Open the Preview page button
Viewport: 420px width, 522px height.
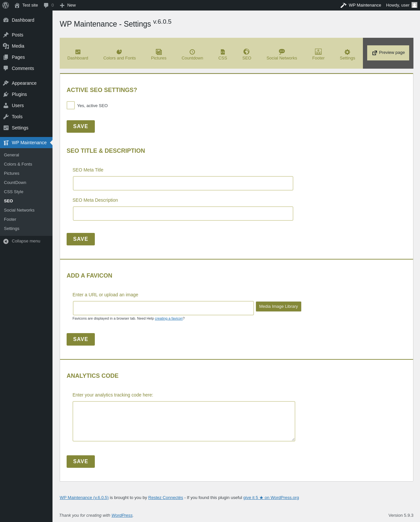pos(388,53)
